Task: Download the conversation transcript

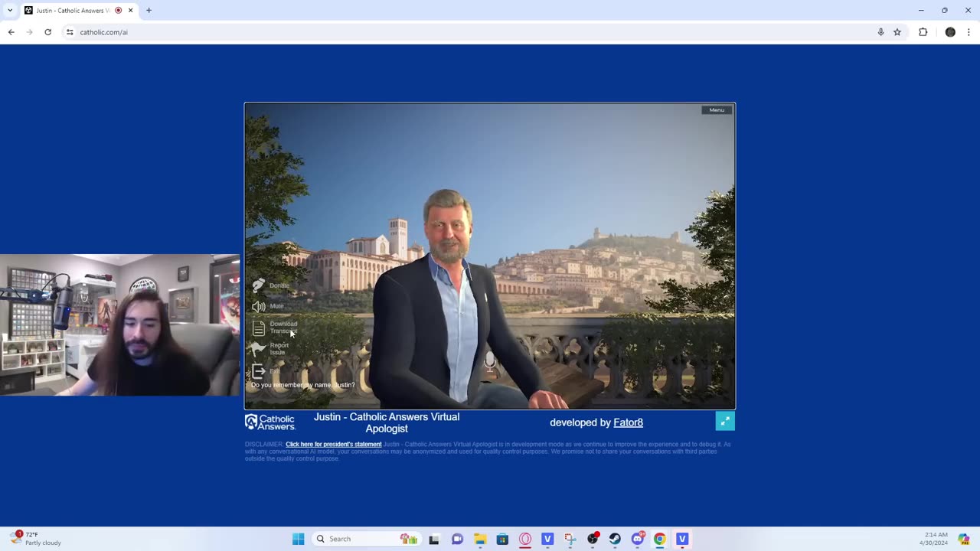Action: 275,328
